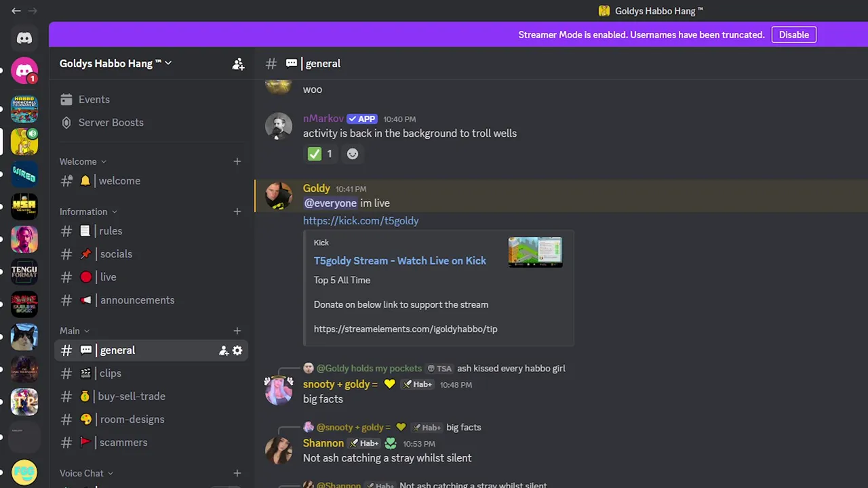
Task: Open T5goldy Stream embed title link
Action: click(x=400, y=261)
